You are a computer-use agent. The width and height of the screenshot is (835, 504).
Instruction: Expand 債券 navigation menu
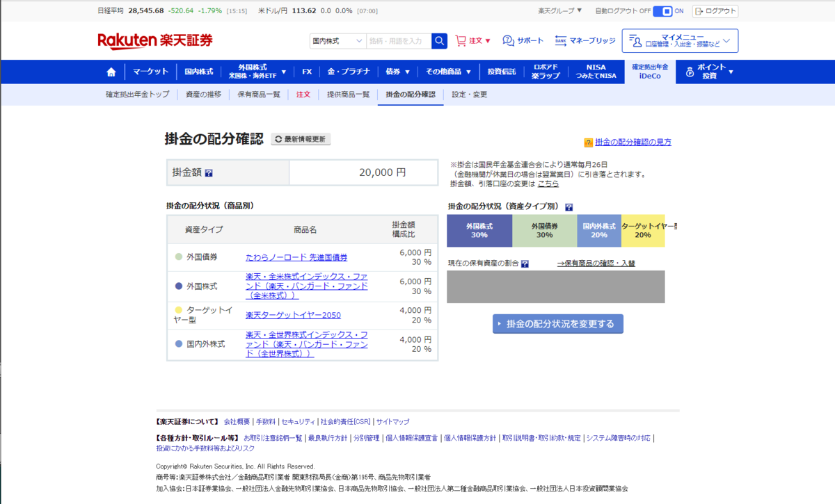tap(397, 72)
